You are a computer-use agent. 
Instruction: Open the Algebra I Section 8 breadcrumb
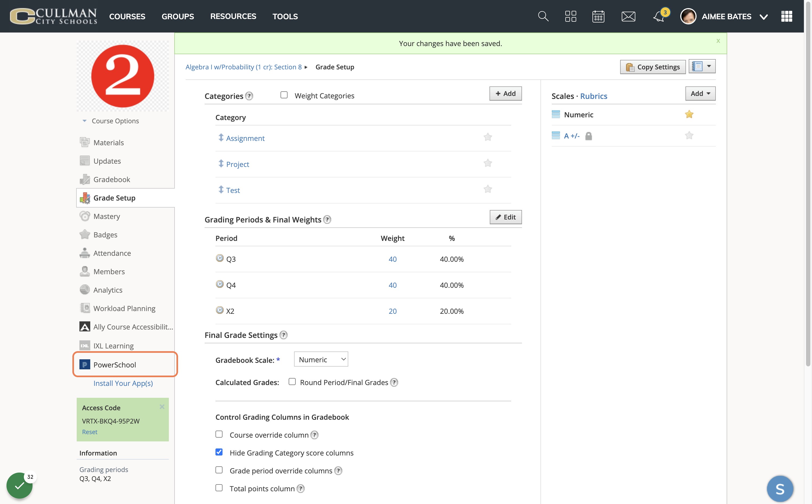[243, 67]
